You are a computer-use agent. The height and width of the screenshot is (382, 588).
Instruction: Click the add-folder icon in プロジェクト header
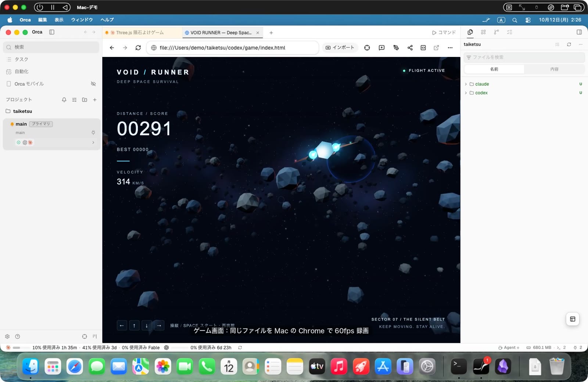pos(85,100)
